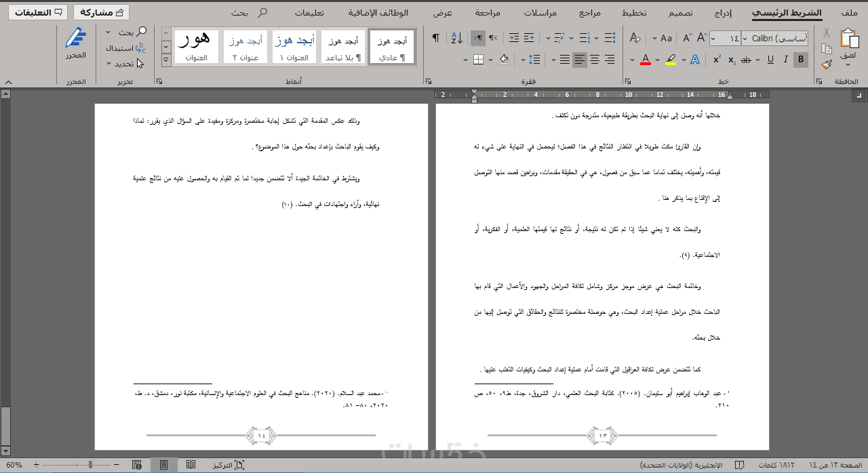Open the File (ملف) tab

click(848, 13)
